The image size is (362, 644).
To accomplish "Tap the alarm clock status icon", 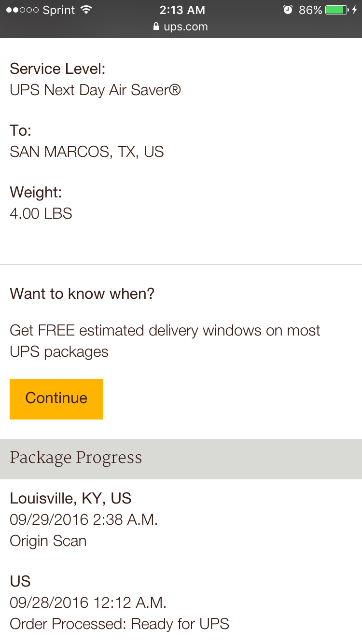I will 288,10.
